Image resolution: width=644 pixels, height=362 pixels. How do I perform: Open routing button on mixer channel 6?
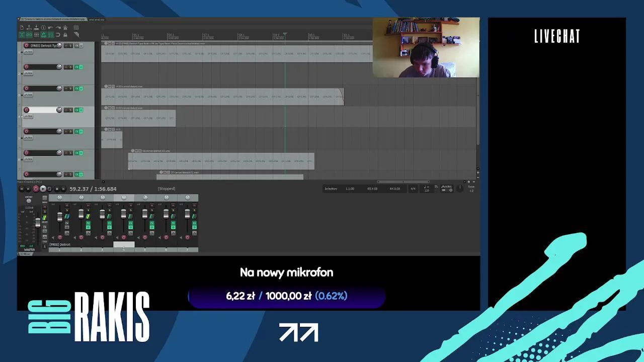173,233
